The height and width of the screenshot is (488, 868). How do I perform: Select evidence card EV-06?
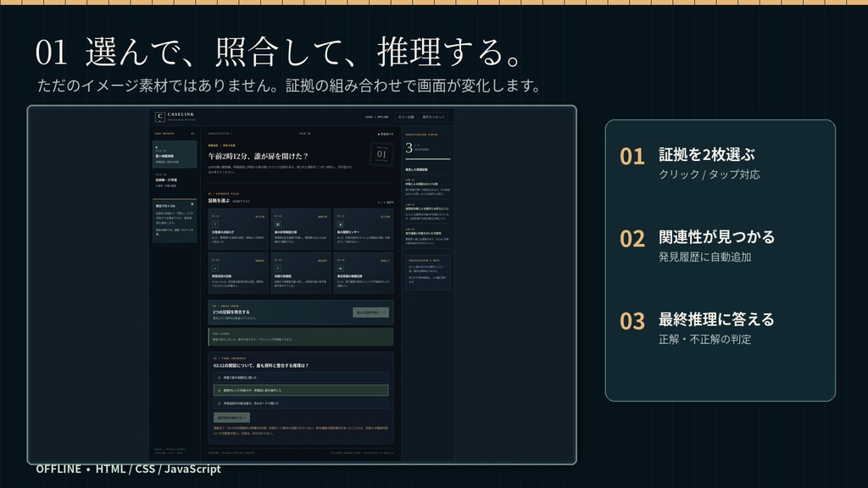tap(363, 272)
